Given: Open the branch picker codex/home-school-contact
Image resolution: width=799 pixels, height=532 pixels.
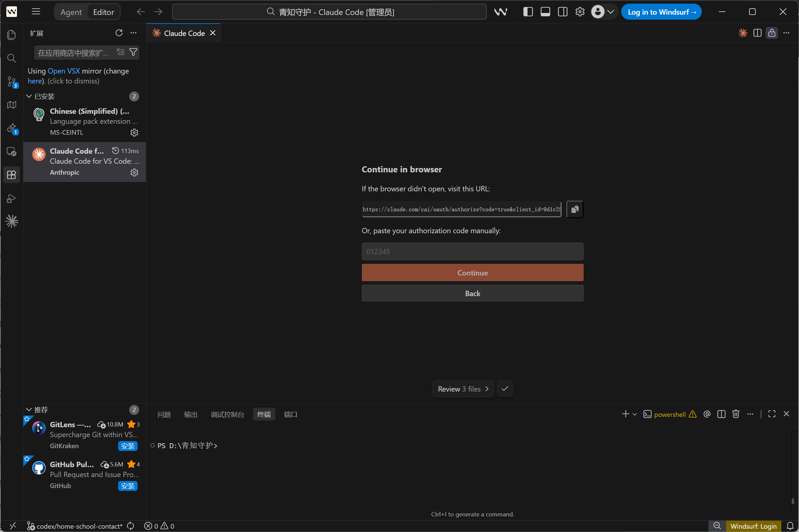Looking at the screenshot, I should tap(75, 526).
